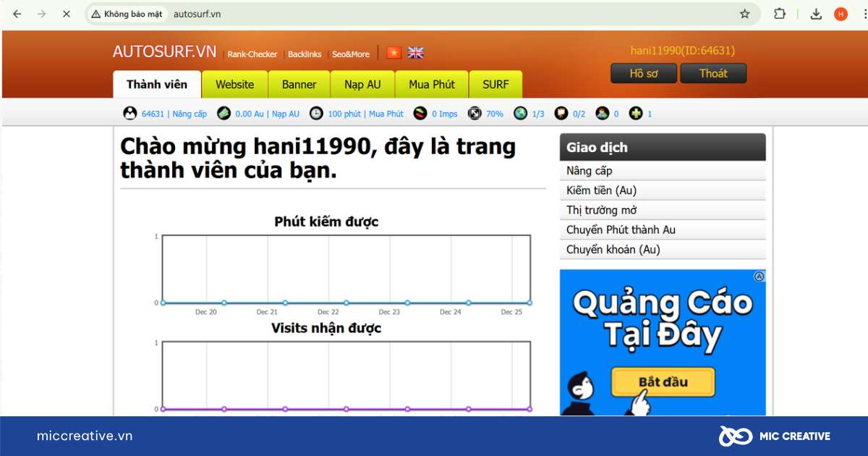Click the Thoát logout button
Image resolution: width=868 pixels, height=456 pixels.
click(713, 73)
